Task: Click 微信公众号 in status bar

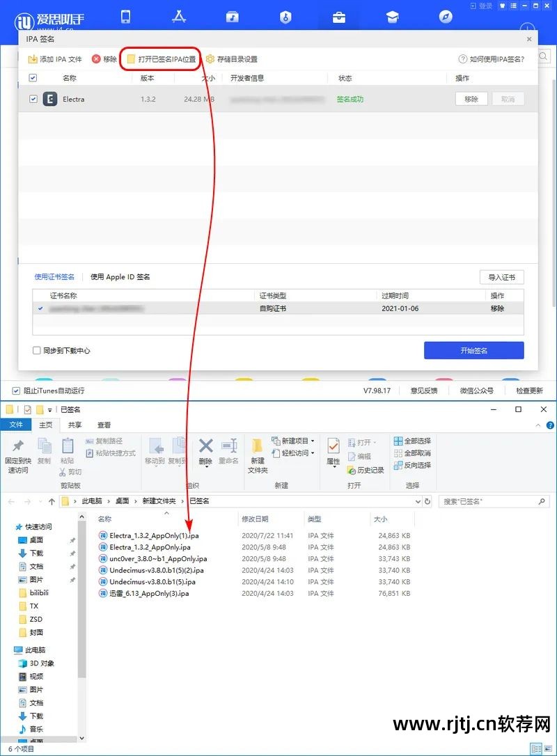Action: tap(477, 391)
